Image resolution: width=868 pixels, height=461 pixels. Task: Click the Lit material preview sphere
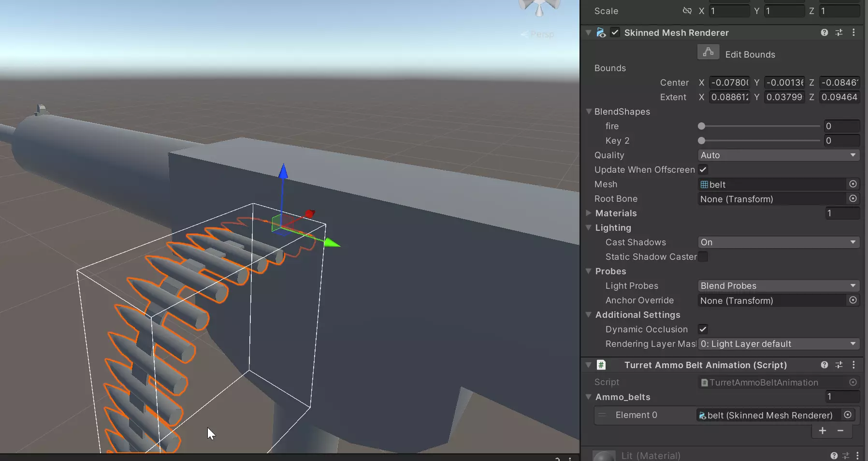point(604,456)
